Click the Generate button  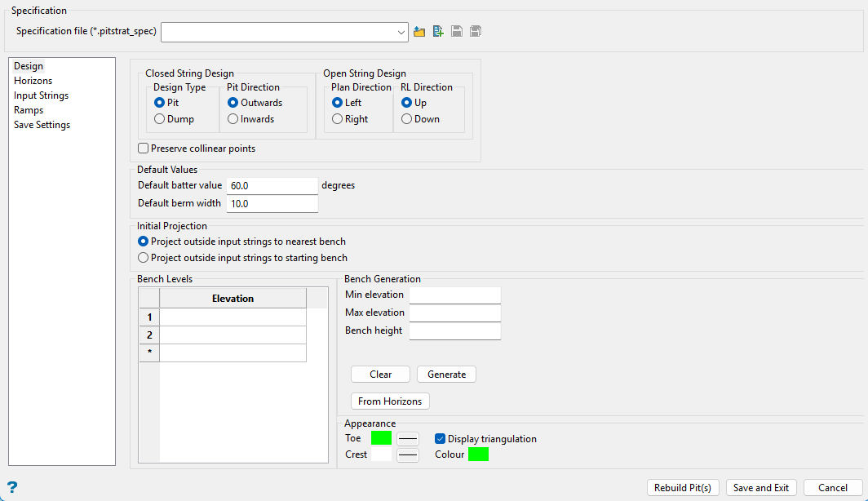click(446, 375)
